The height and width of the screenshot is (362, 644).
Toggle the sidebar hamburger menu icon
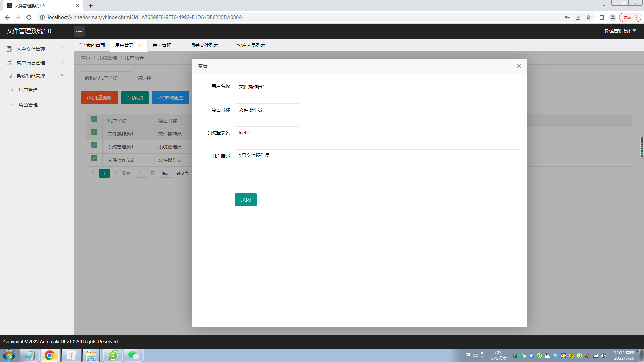[79, 32]
